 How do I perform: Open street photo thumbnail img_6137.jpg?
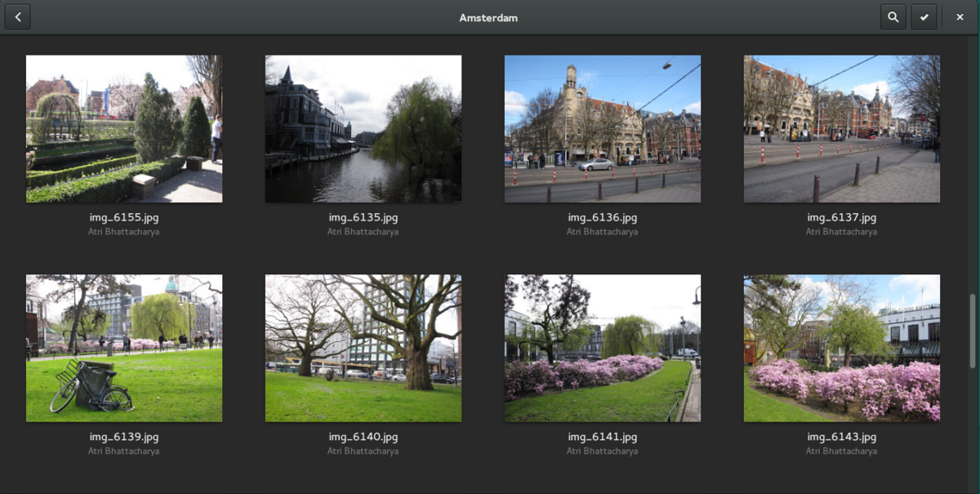(842, 129)
